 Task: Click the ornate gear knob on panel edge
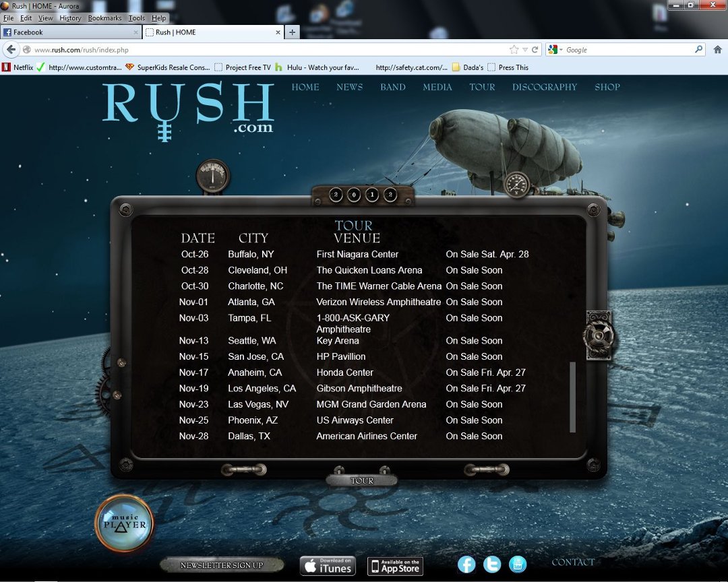coord(599,335)
